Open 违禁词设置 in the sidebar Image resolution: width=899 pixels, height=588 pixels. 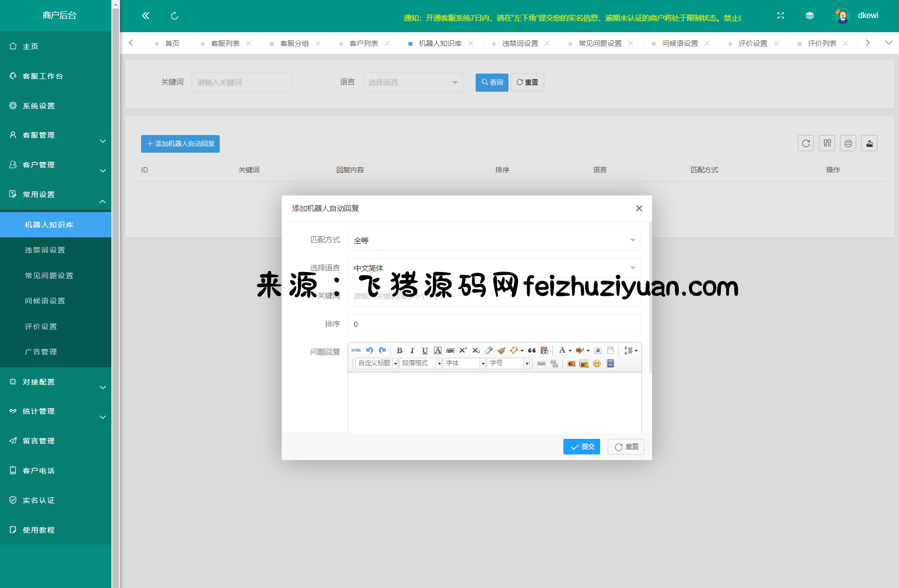[x=45, y=250]
